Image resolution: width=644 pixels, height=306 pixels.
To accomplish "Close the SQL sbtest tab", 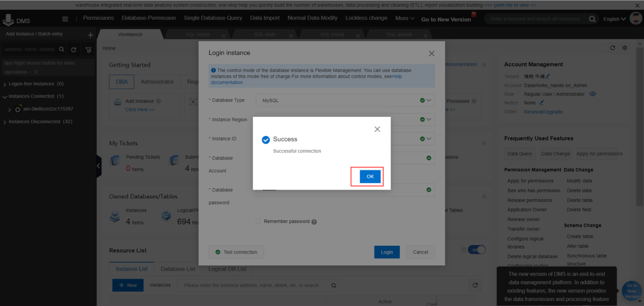I will click(x=224, y=36).
